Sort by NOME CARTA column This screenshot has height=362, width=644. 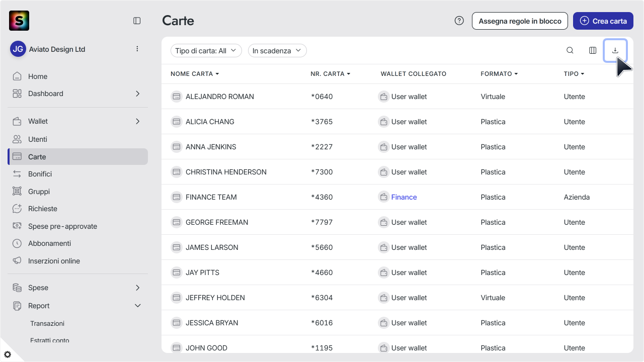coord(195,74)
